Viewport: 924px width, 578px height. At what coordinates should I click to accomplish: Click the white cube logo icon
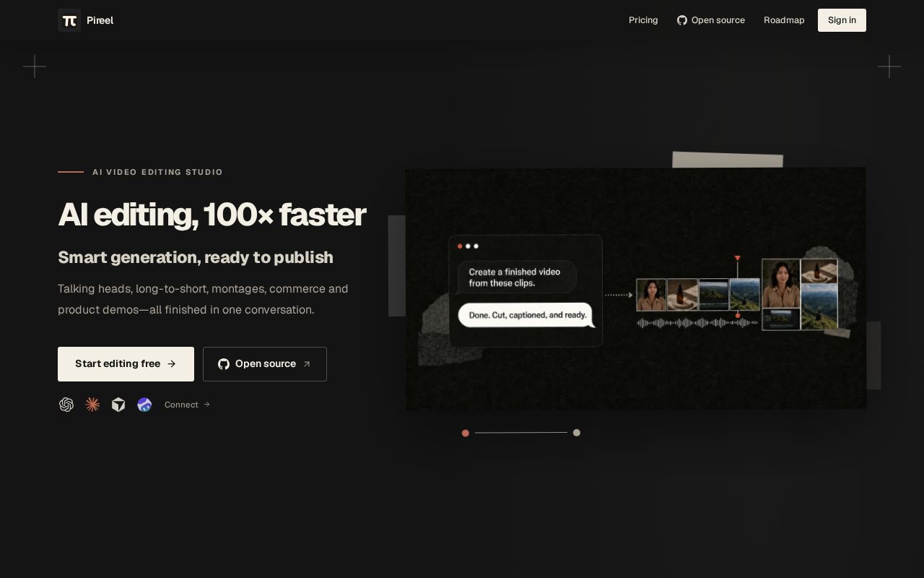(118, 405)
